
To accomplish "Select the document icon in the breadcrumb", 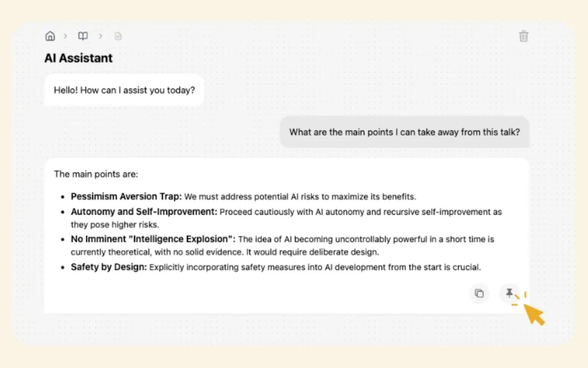I will click(x=118, y=36).
